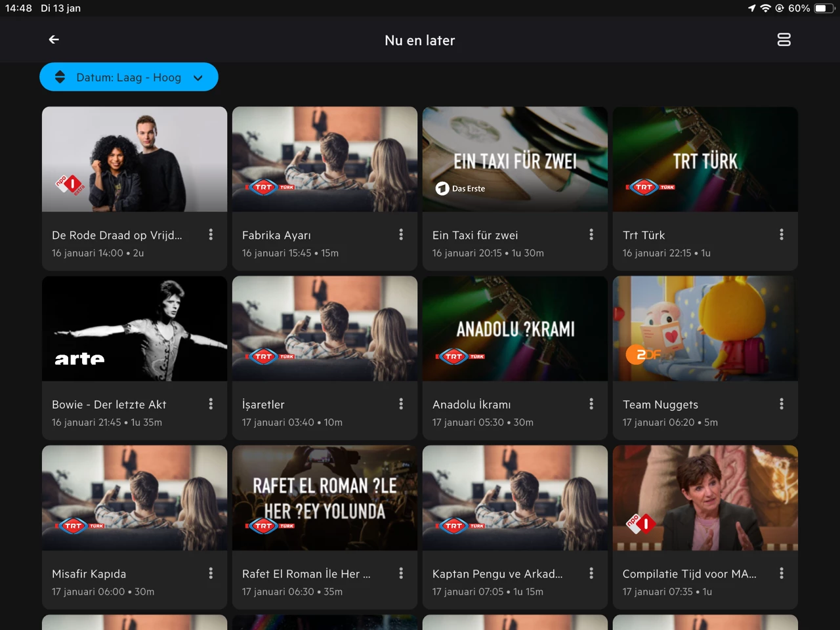
Task: Open options menu for Bowie - Der letzte Akt
Action: click(x=211, y=404)
